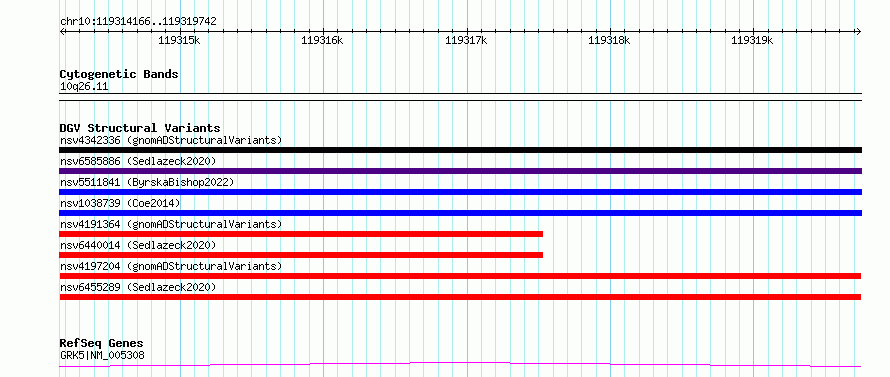Click the right arrow of the ruler
The width and height of the screenshot is (890, 377).
[x=858, y=31]
